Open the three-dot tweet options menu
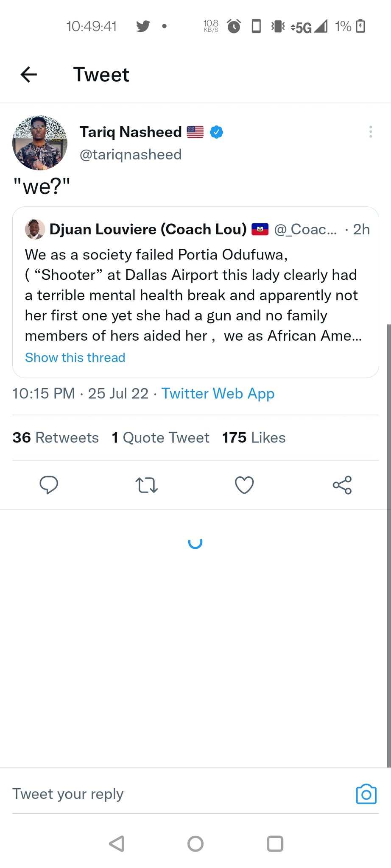Image resolution: width=391 pixels, height=868 pixels. (371, 132)
